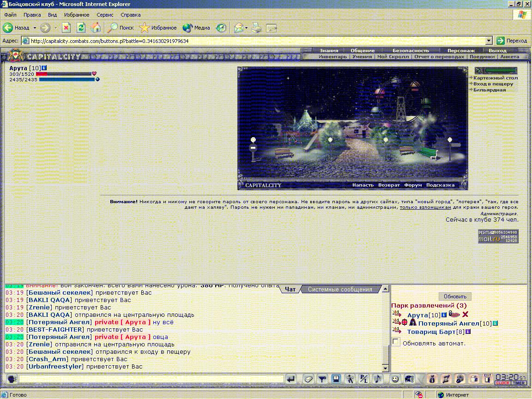Go to Бильярдная location
The image size is (532, 399).
point(489,90)
